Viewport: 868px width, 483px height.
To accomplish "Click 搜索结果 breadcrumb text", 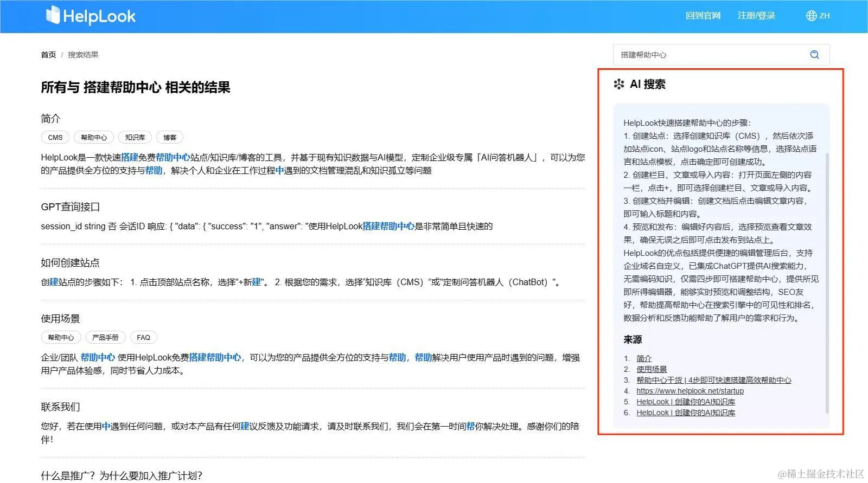I will (x=83, y=55).
